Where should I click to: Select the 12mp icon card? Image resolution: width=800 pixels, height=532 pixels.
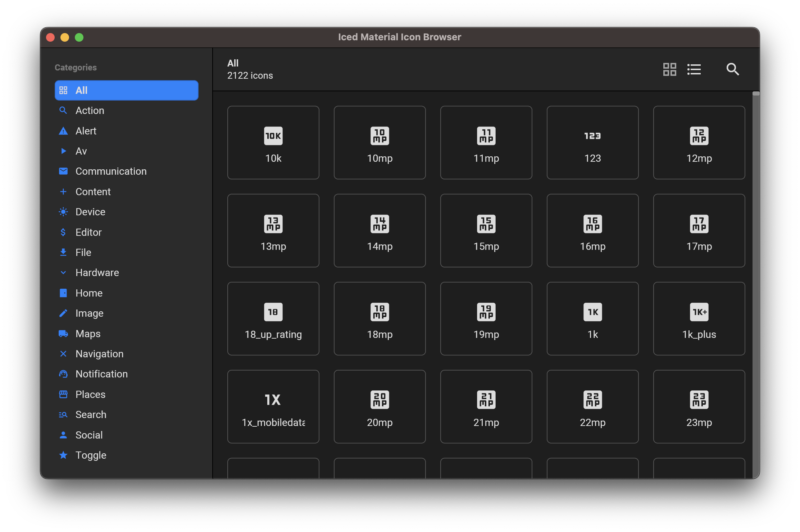[699, 142]
